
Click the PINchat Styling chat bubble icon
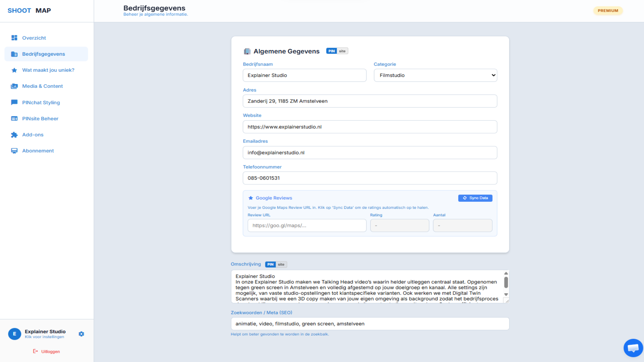coord(14,102)
